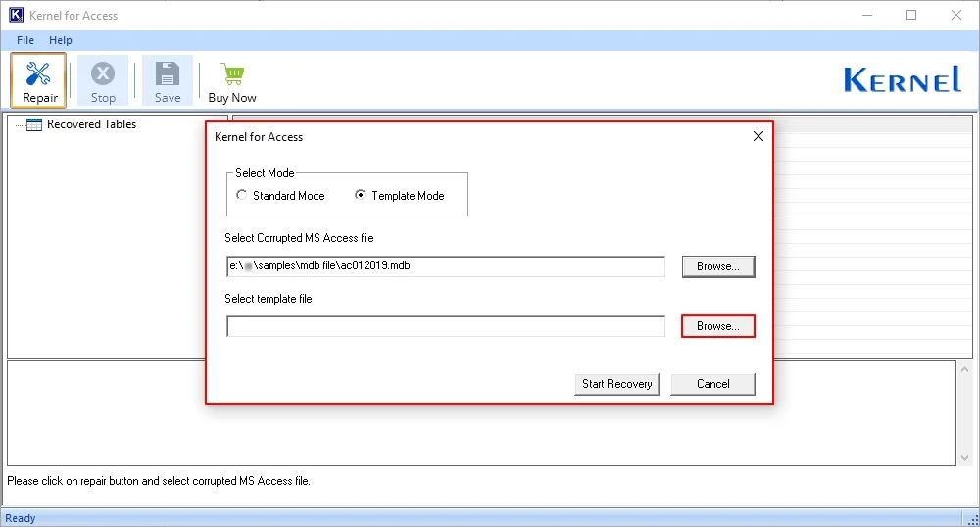This screenshot has width=980, height=527.
Task: Click the Kernel logo
Action: coord(902,79)
